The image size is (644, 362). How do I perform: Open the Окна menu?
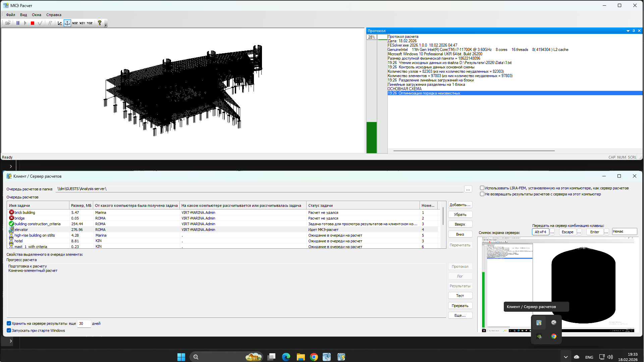pyautogui.click(x=37, y=15)
